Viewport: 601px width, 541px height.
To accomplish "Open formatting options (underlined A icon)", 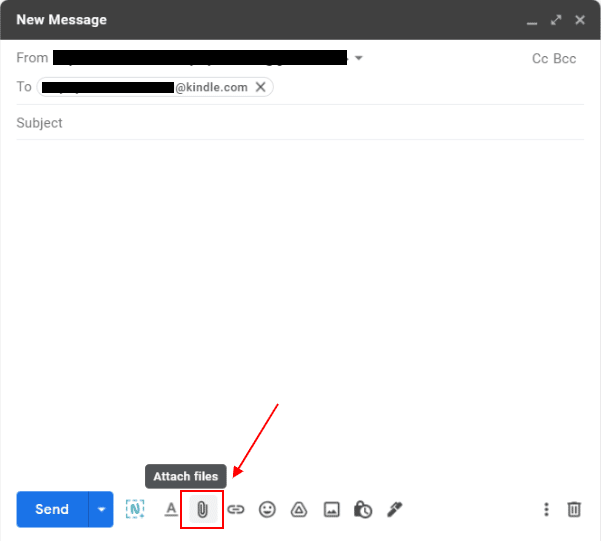I will click(171, 510).
